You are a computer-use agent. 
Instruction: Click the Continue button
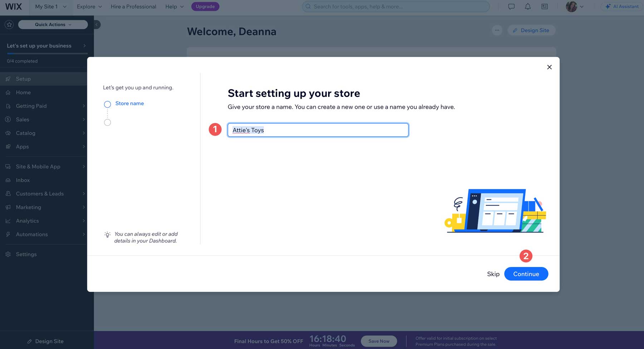(x=526, y=274)
